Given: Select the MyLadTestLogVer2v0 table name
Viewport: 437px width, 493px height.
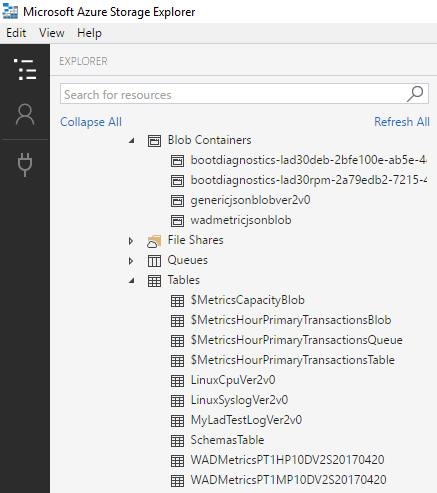Looking at the screenshot, I should click(x=246, y=420).
